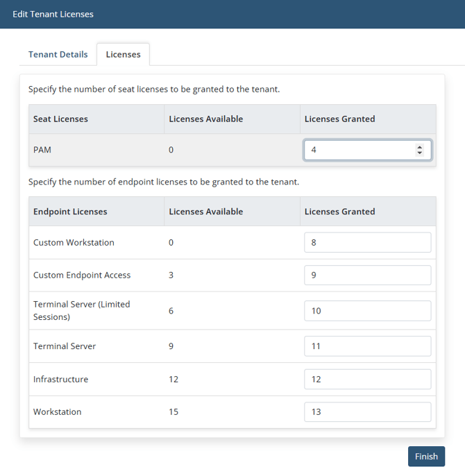Screen dimensions: 465x476
Task: Click the Custom Endpoint Access row label
Action: pos(82,275)
